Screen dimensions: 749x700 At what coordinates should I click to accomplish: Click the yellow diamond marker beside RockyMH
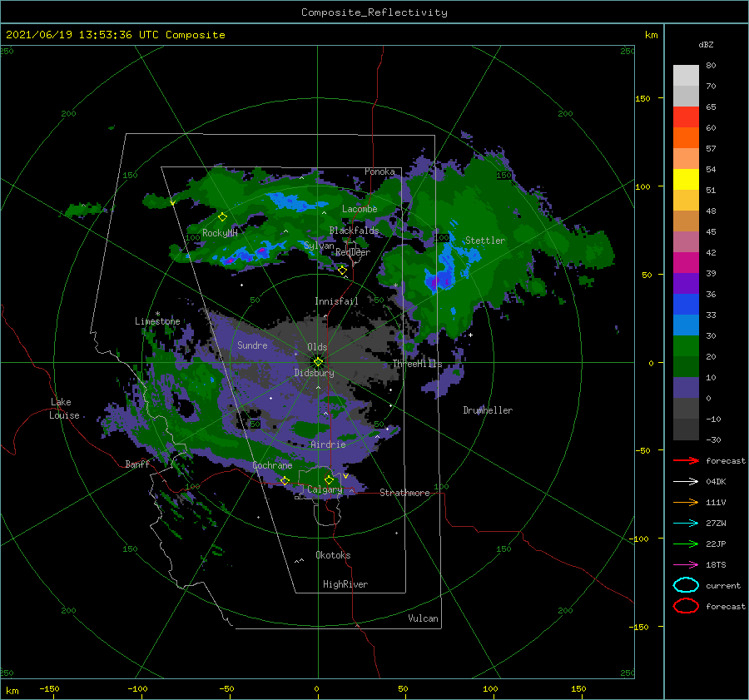pyautogui.click(x=222, y=217)
